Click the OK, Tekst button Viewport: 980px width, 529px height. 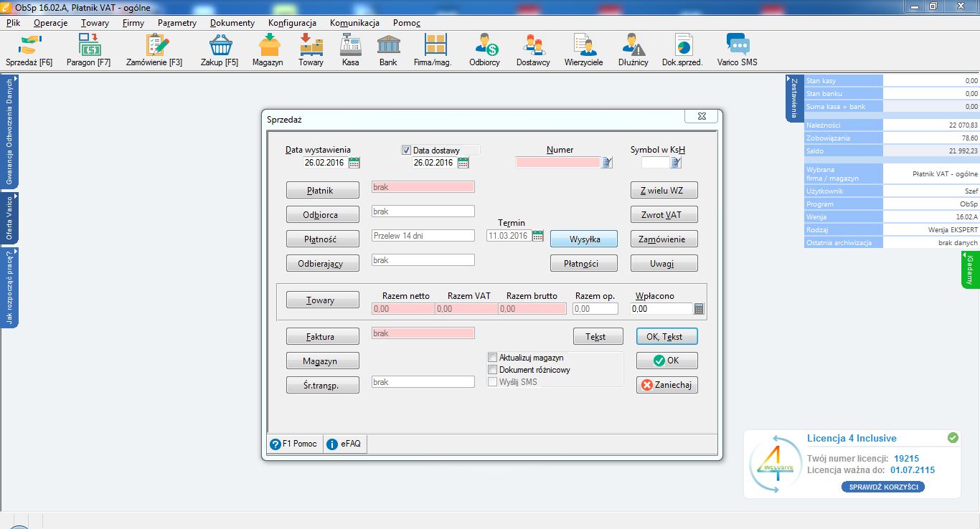pyautogui.click(x=666, y=336)
